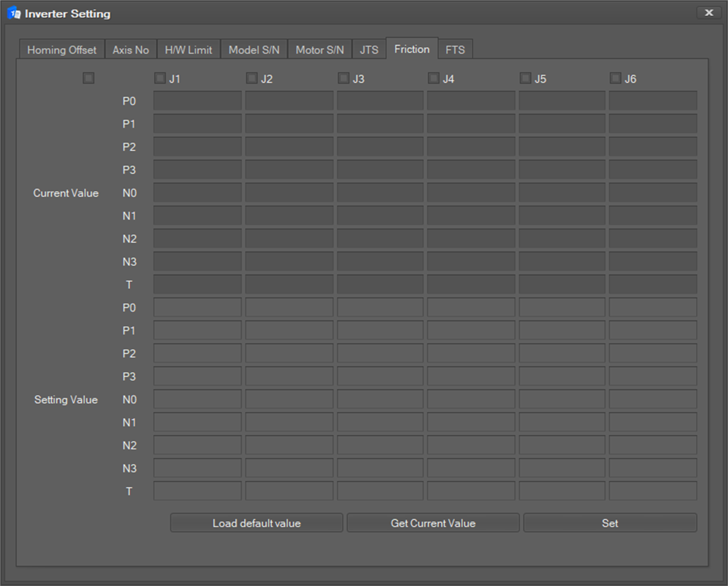Click Setting Value P0 field for J1
Screen dimensions: 728x586
point(197,307)
